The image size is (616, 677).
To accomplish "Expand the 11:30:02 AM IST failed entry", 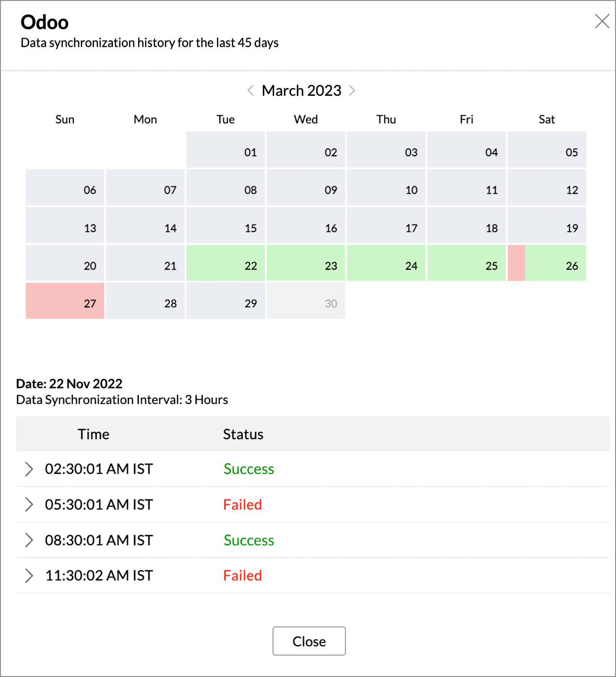I will [29, 575].
